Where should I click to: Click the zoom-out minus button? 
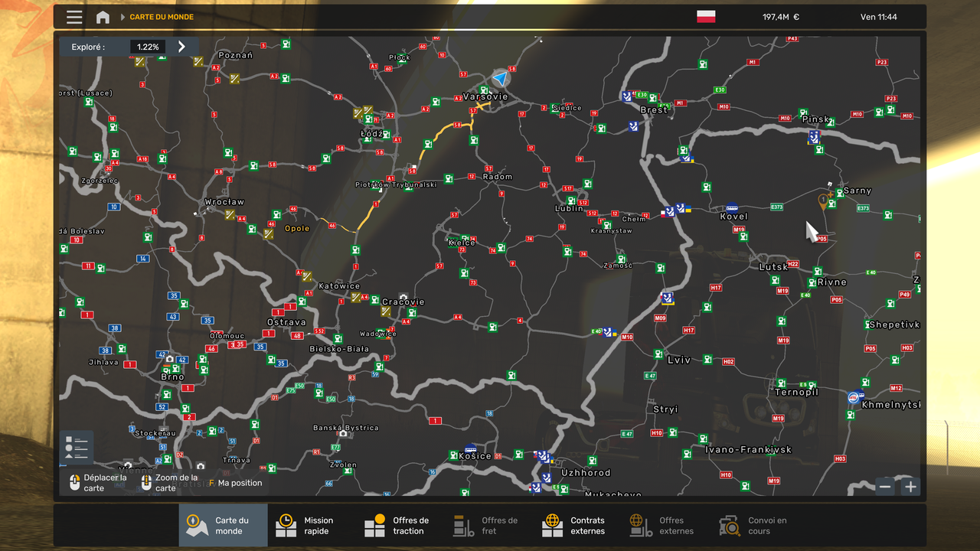884,486
